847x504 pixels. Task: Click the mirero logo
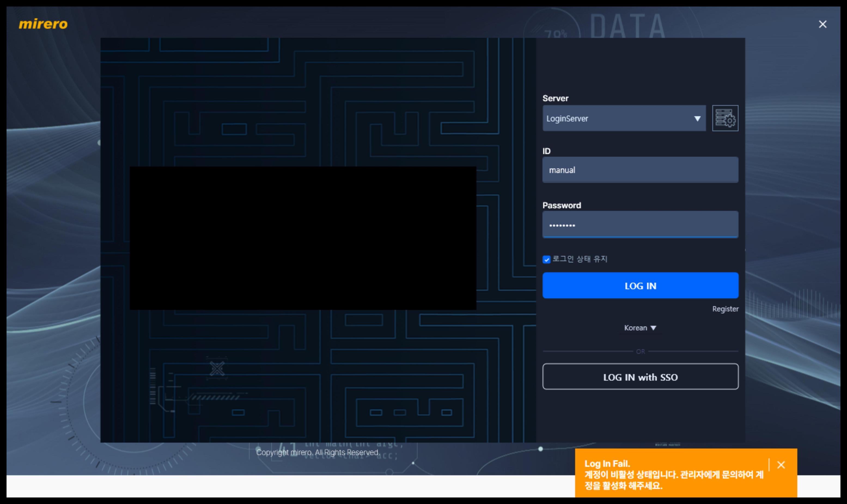(x=43, y=24)
